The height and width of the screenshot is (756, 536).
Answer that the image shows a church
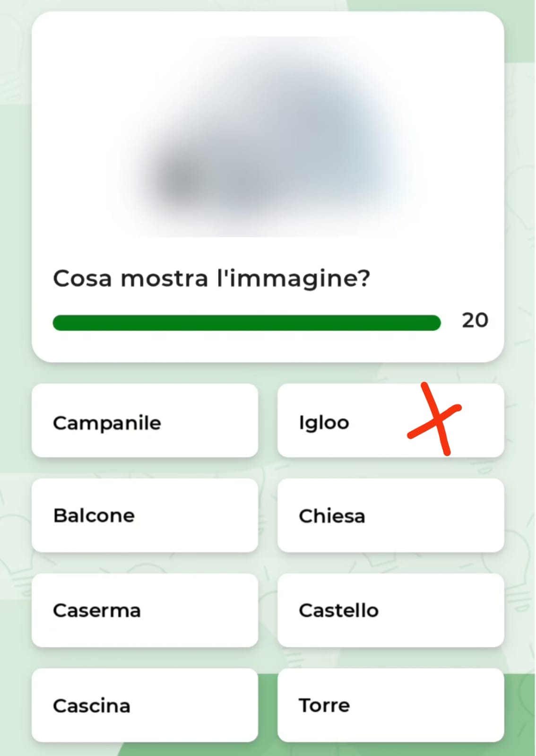(x=390, y=515)
